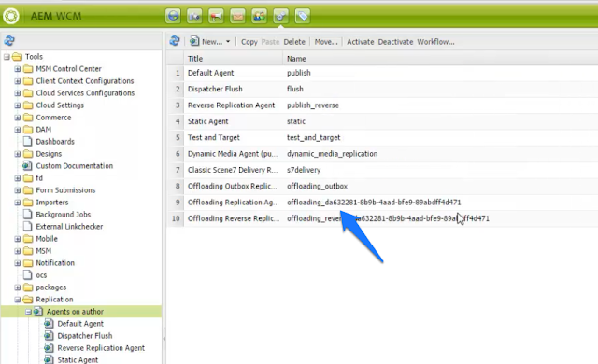Refresh the agents list with the toolbar refresh icon
Screen dimensions: 598x364
(175, 41)
